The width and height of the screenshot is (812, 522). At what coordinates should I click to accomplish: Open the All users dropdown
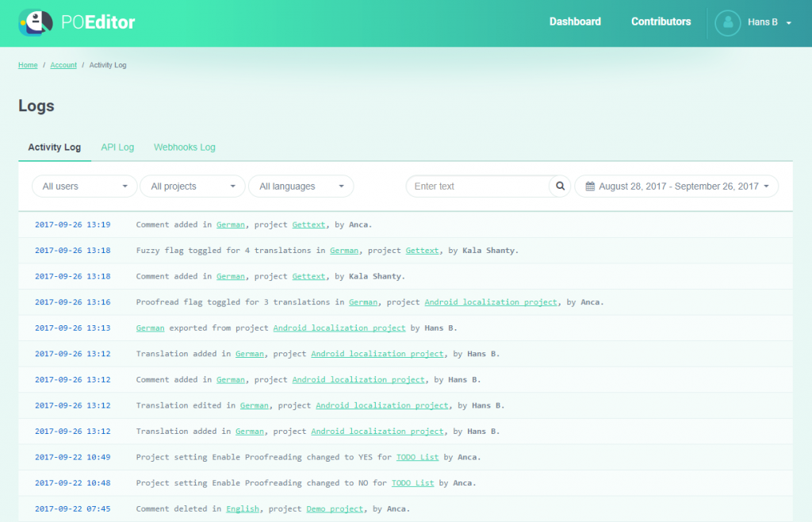click(x=84, y=186)
